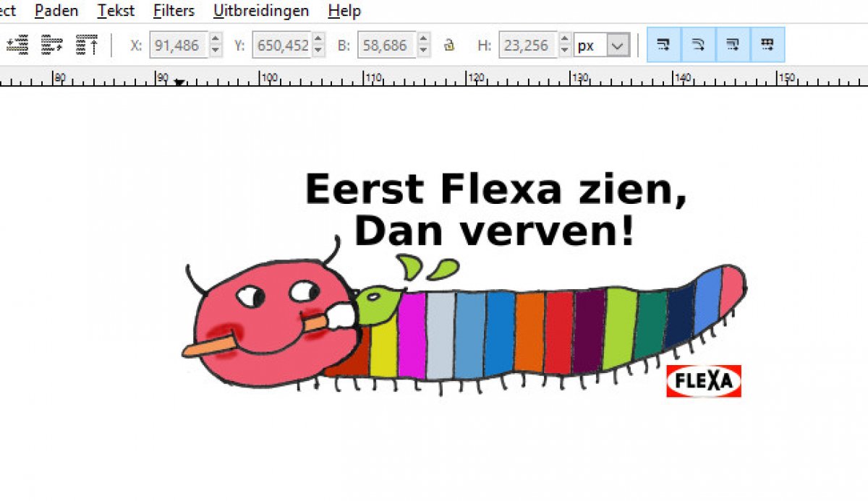
Task: Click the 130 mark on the ruler
Action: tap(579, 77)
